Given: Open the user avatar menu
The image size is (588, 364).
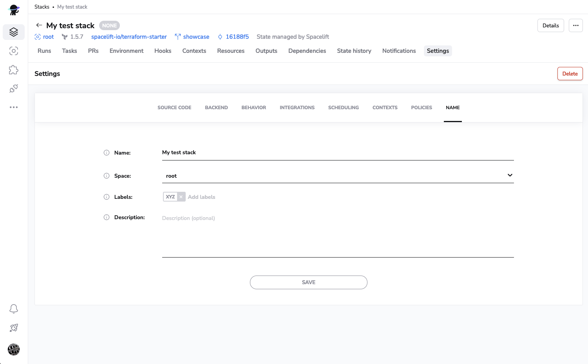Looking at the screenshot, I should coord(14,349).
